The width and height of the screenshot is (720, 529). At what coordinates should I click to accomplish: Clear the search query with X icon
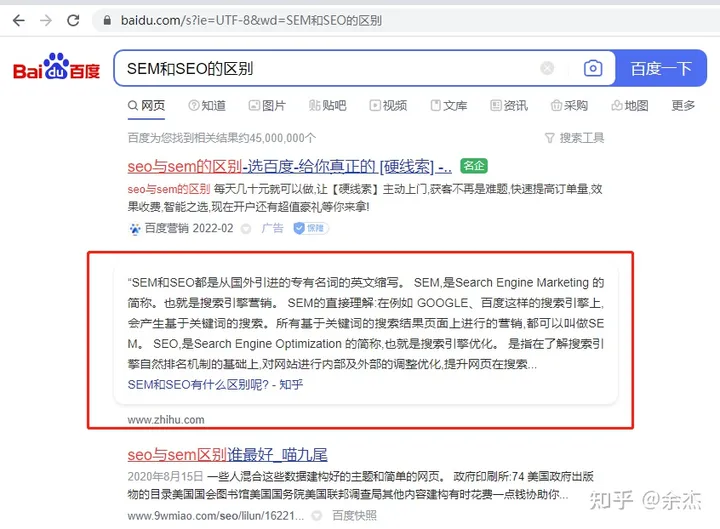pyautogui.click(x=547, y=68)
